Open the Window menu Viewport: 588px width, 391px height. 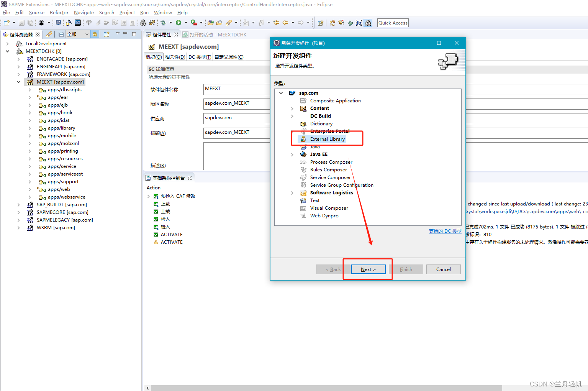(163, 13)
